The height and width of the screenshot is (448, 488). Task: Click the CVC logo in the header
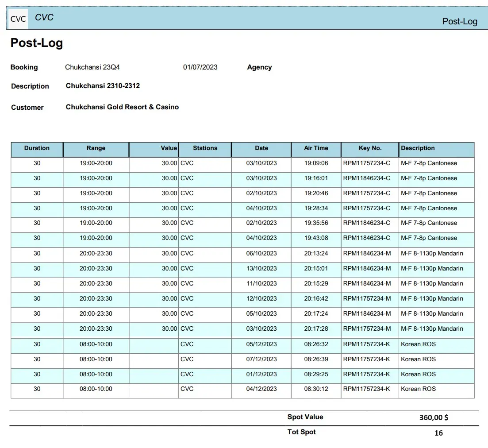18,19
